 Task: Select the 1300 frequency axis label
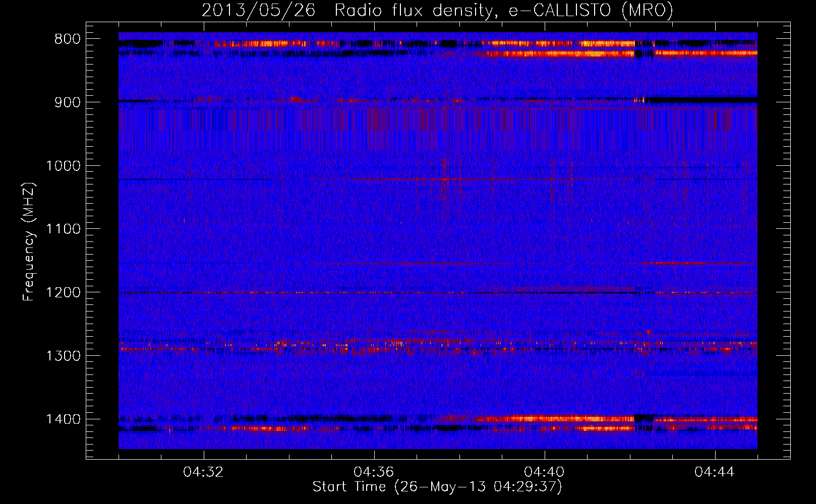click(x=64, y=356)
